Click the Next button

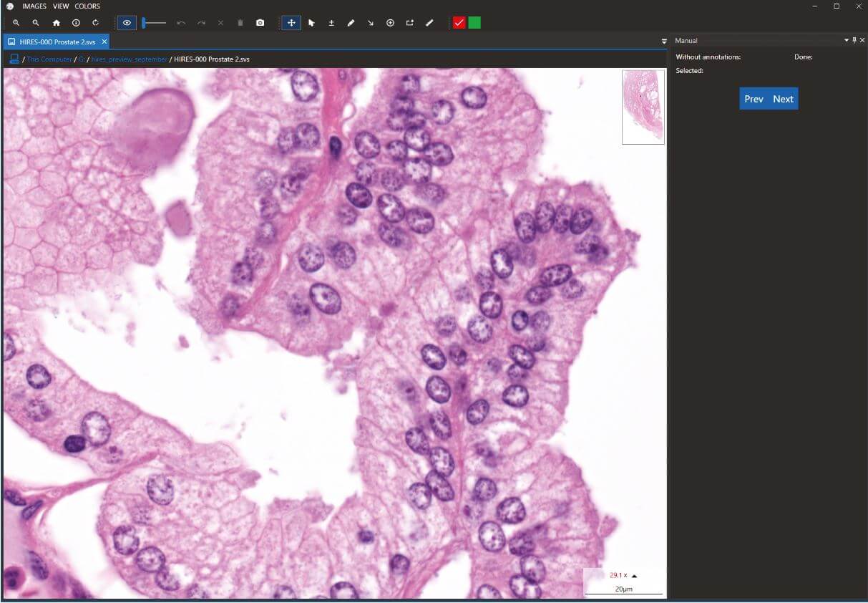pos(783,99)
